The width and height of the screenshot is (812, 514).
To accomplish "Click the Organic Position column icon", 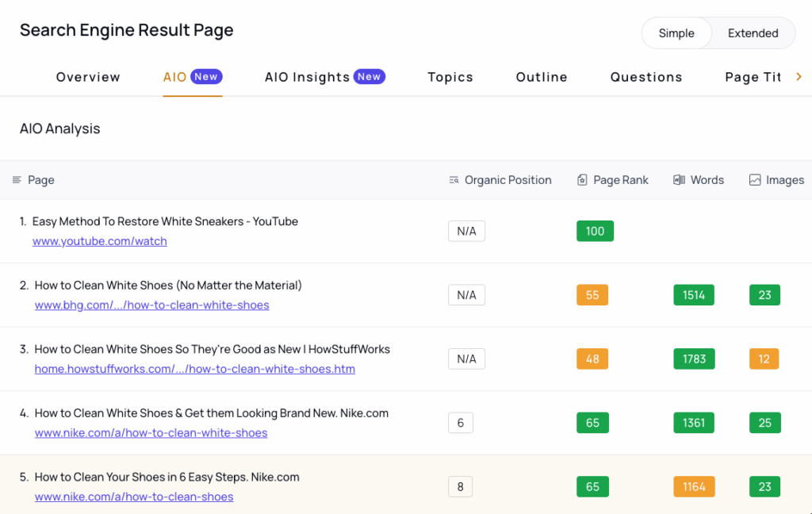I will click(454, 180).
